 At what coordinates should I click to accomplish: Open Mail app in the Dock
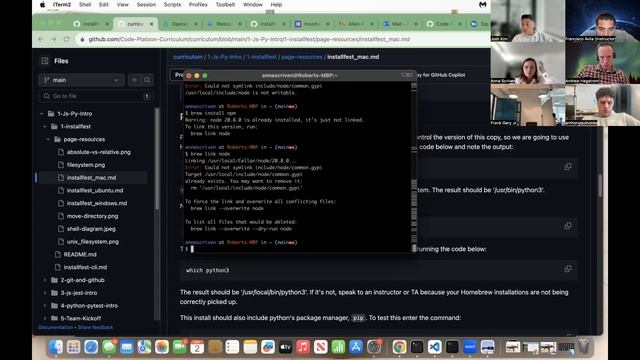127,347
